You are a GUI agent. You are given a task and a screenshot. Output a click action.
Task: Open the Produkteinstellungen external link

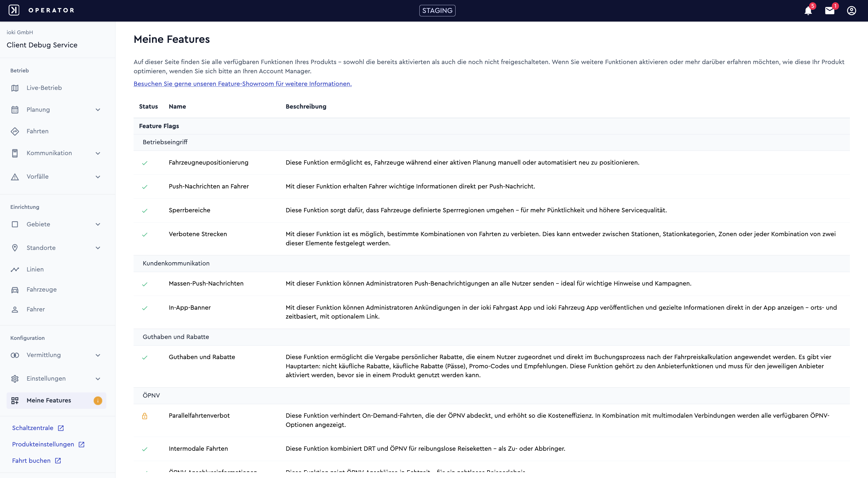point(48,445)
